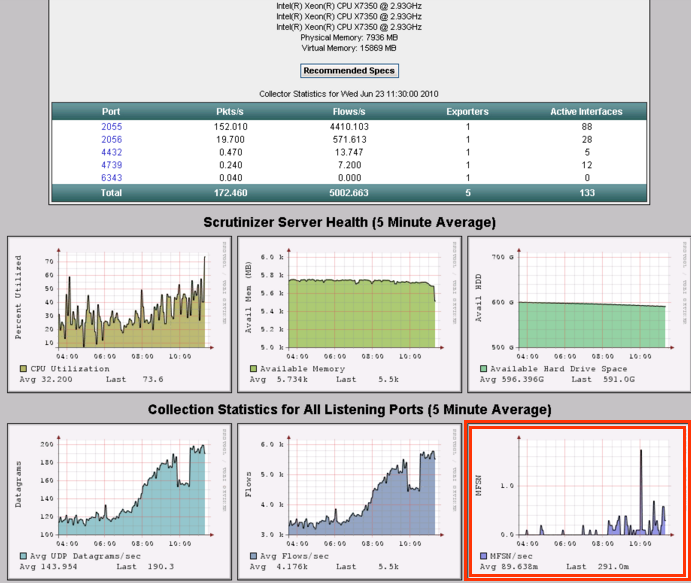Open the Avg Flows/sec graph

(x=349, y=490)
